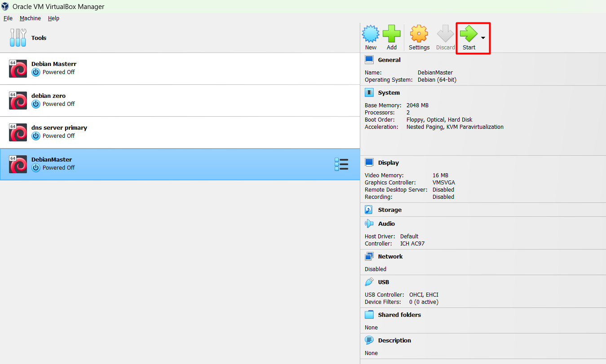Click the Processors value 2
Viewport: 606px width, 364px height.
coord(408,112)
